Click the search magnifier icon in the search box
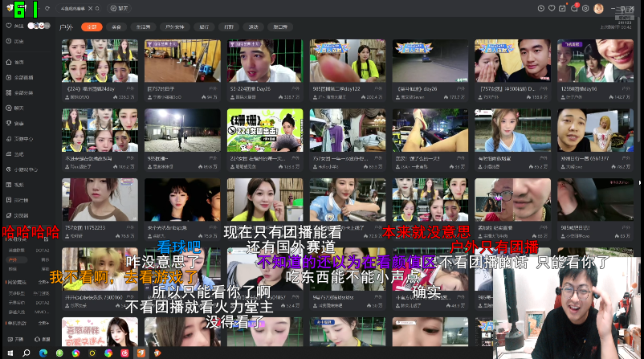This screenshot has width=644, height=359. pyautogui.click(x=97, y=8)
